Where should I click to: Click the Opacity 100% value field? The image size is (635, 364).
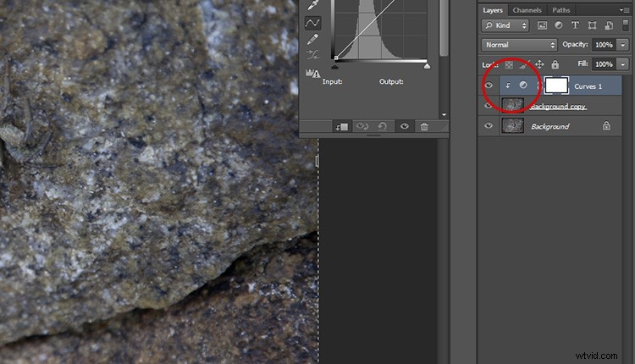click(x=604, y=45)
